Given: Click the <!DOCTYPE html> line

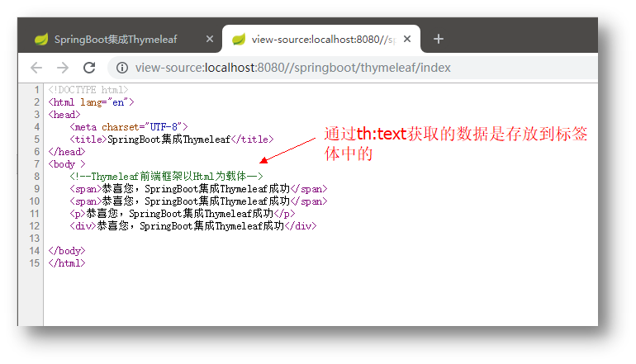Looking at the screenshot, I should 88,90.
